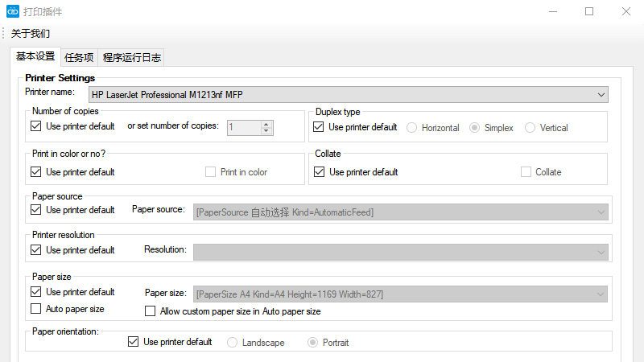Viewport: 644px width, 362px height.
Task: Uncheck Use printer default for Number of copies
Action: (x=35, y=126)
